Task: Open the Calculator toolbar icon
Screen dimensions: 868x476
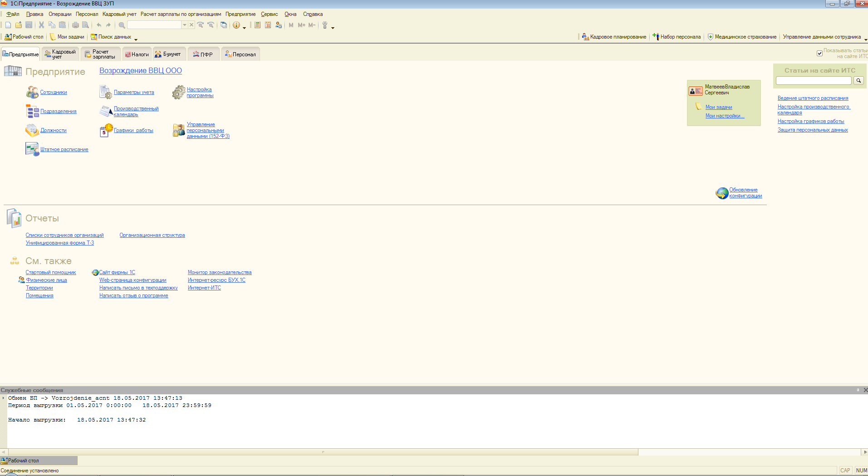Action: click(x=257, y=25)
